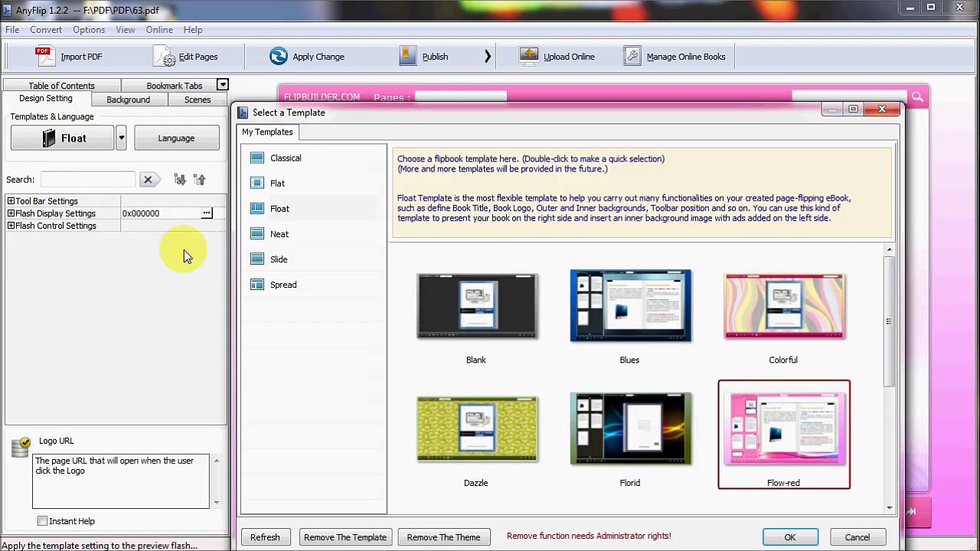Open Edit Pages from the toolbar
This screenshot has height=551, width=980.
tap(186, 57)
